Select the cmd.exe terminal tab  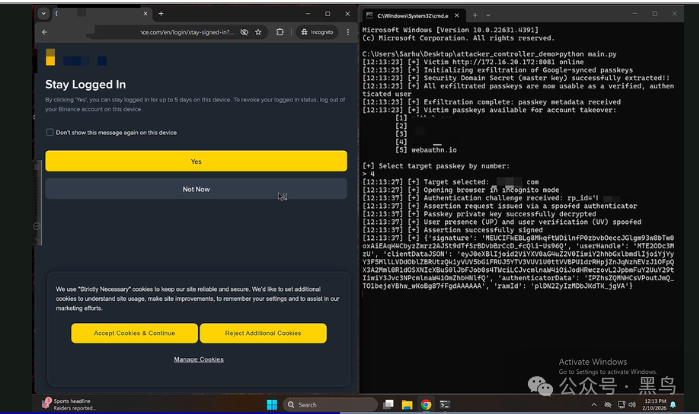point(415,16)
